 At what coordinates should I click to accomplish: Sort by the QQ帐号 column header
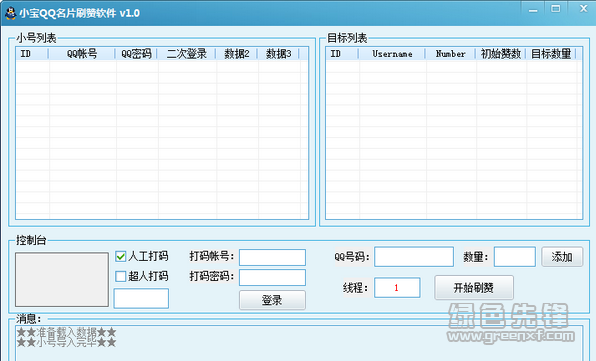pyautogui.click(x=82, y=54)
